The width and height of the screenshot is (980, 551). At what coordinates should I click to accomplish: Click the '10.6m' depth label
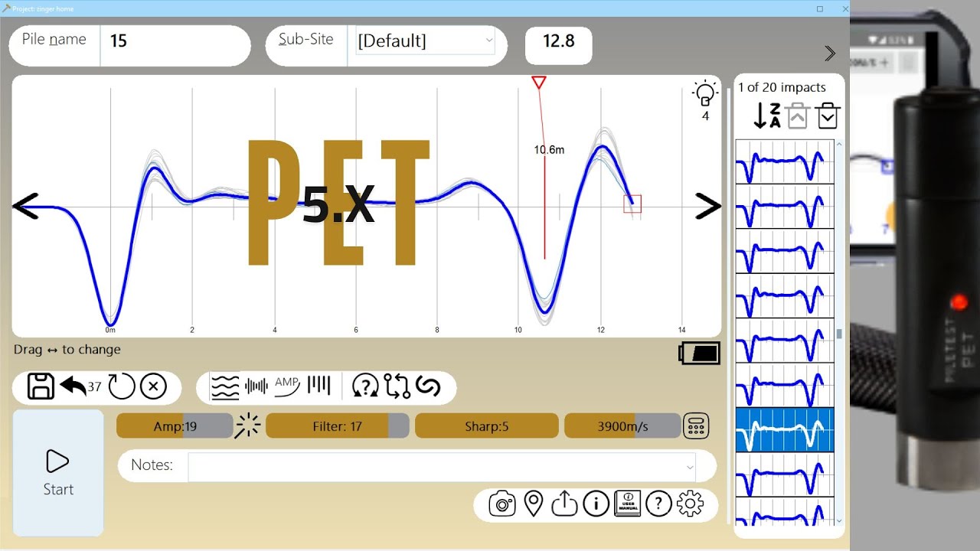[549, 150]
